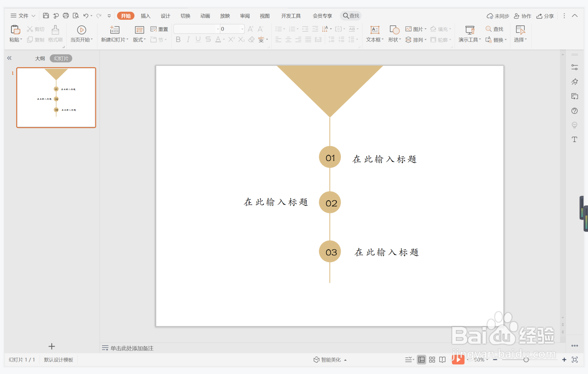
Task: Expand the font size dropdown
Action: coord(242,29)
